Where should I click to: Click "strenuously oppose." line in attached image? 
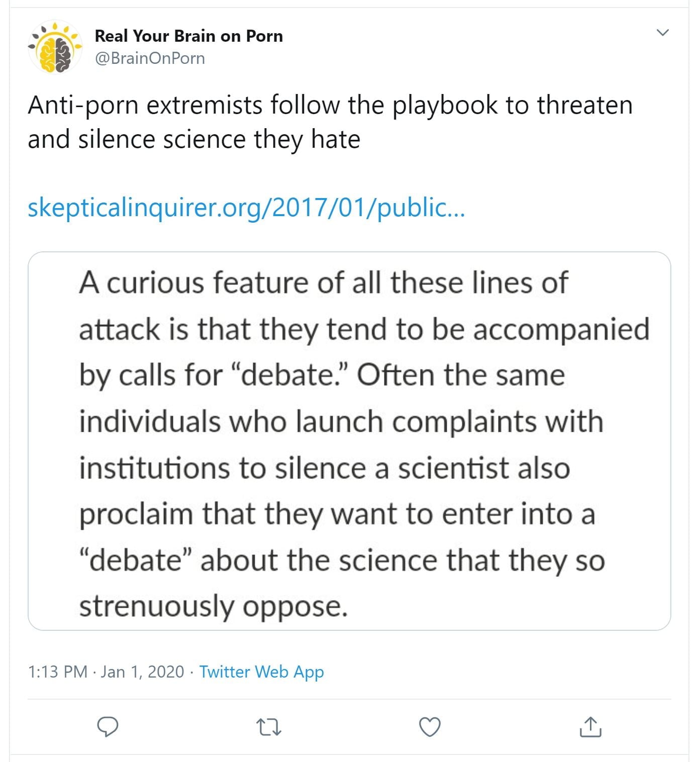(214, 606)
